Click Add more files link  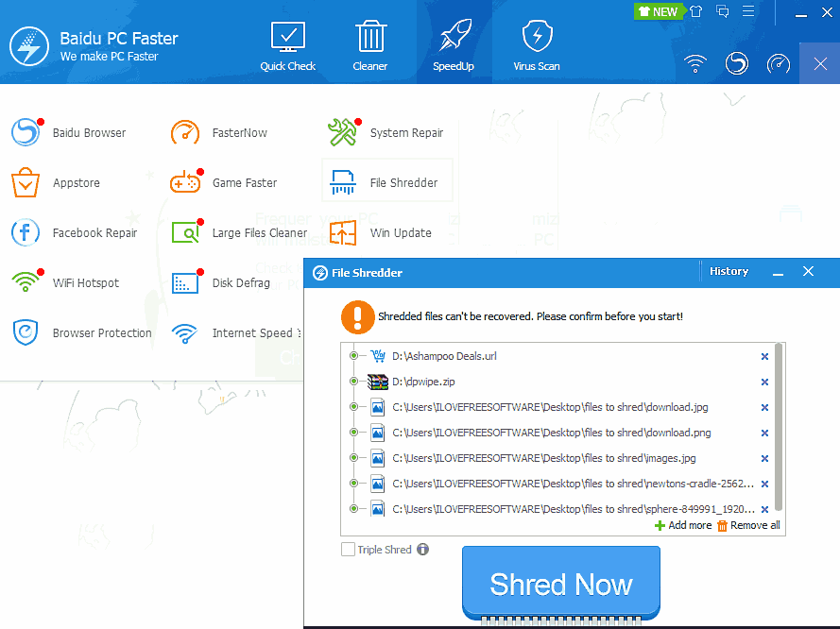click(683, 525)
